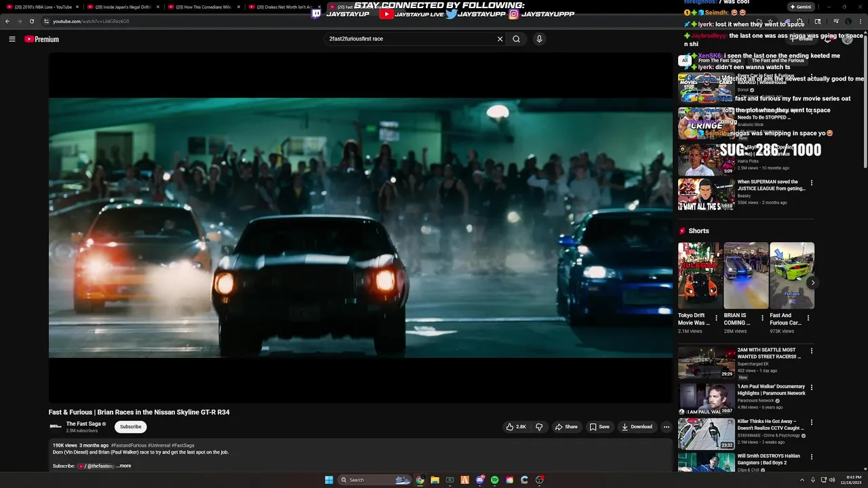Open 2AM WITH SEATTLE MOST WANTED video thumbnail
This screenshot has height=488, width=868.
coord(706,363)
